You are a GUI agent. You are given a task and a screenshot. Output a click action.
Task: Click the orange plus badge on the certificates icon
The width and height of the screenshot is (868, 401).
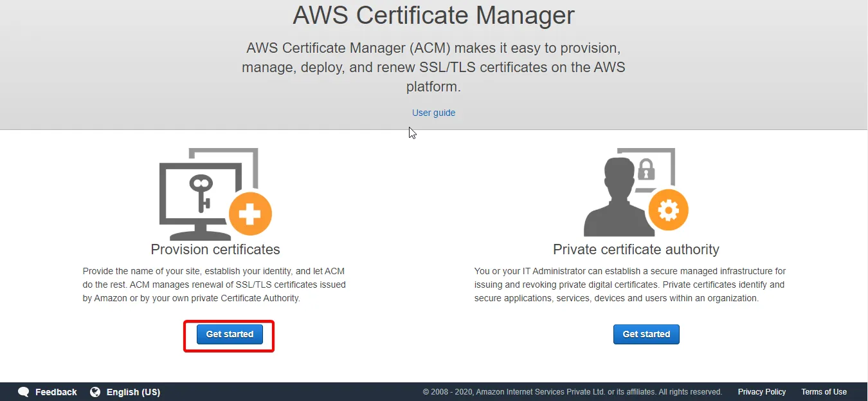pos(250,212)
